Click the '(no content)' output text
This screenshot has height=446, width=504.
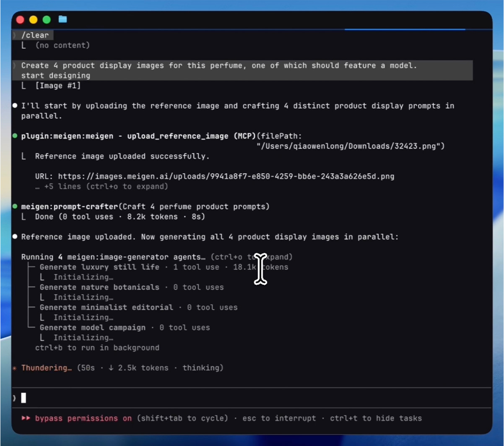click(62, 45)
